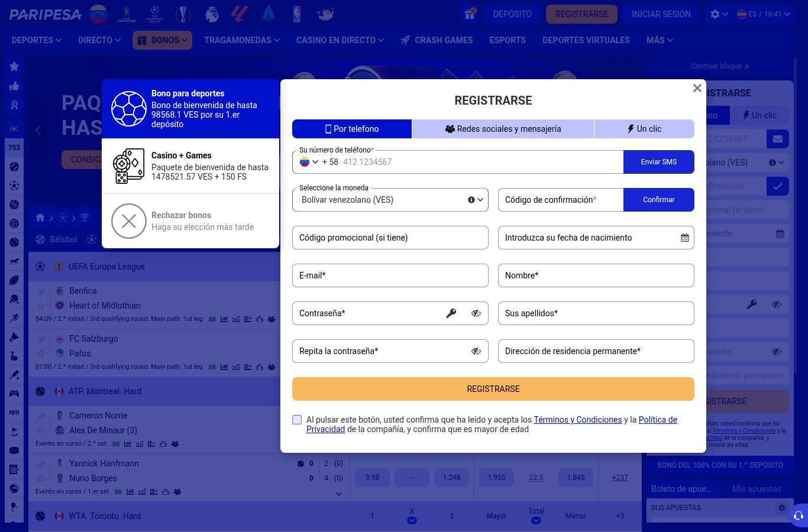Click the Favorites star in left sidebar
The image size is (808, 532).
14,67
